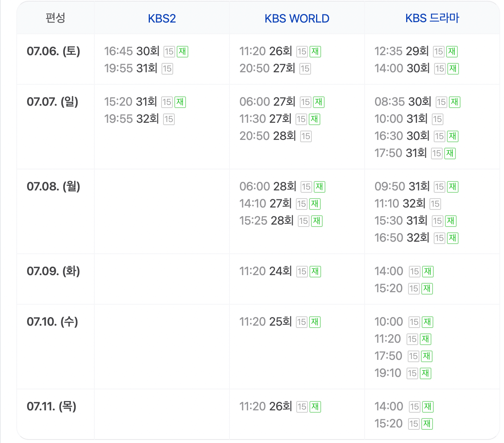
Task: Click the 17:50 31회 schedule entry
Action: [x=401, y=153]
